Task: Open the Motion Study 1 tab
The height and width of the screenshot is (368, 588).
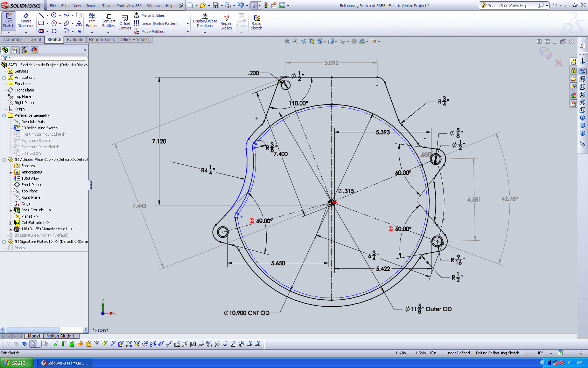Action: point(60,336)
